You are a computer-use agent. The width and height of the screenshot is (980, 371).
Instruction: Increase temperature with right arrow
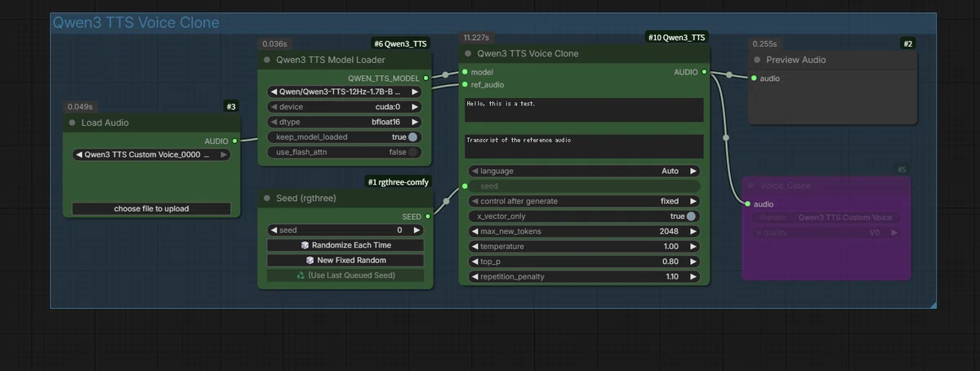[x=693, y=246]
